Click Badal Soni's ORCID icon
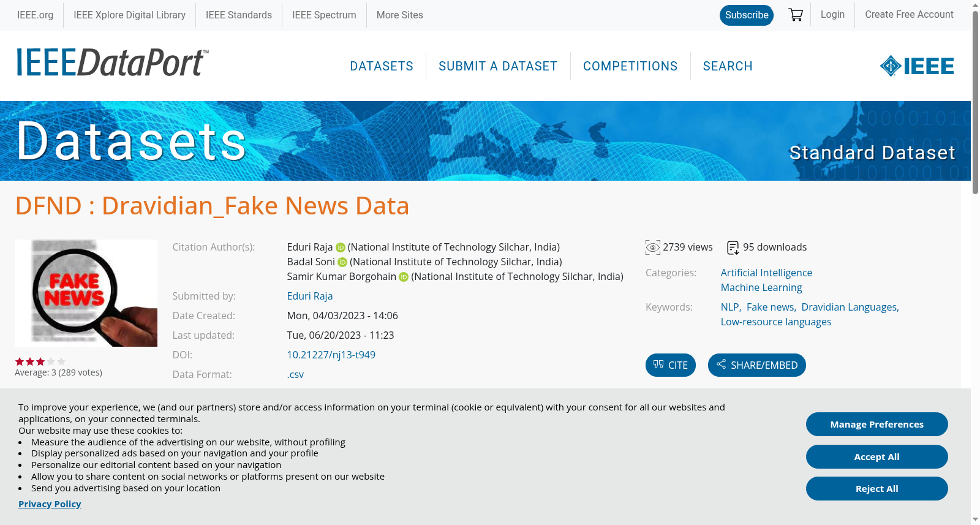This screenshot has width=980, height=525. (x=342, y=262)
